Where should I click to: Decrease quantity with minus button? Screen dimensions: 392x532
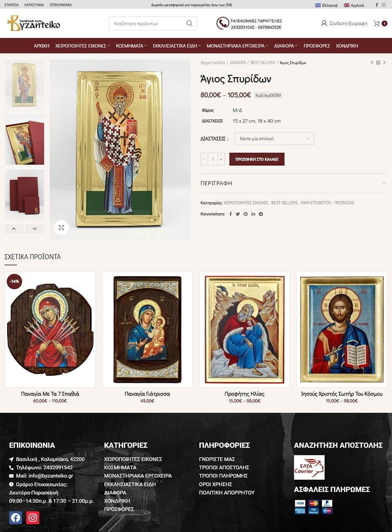coord(204,159)
